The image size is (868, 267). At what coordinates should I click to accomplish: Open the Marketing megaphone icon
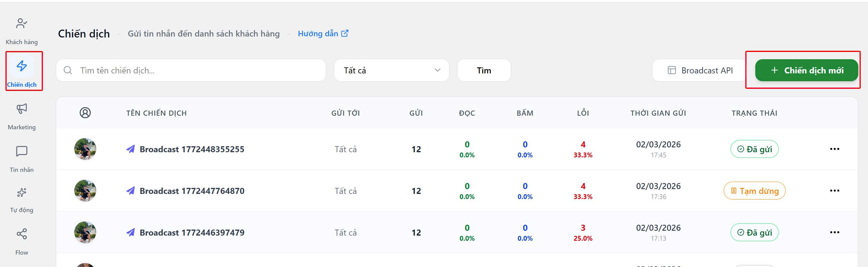pyautogui.click(x=21, y=108)
